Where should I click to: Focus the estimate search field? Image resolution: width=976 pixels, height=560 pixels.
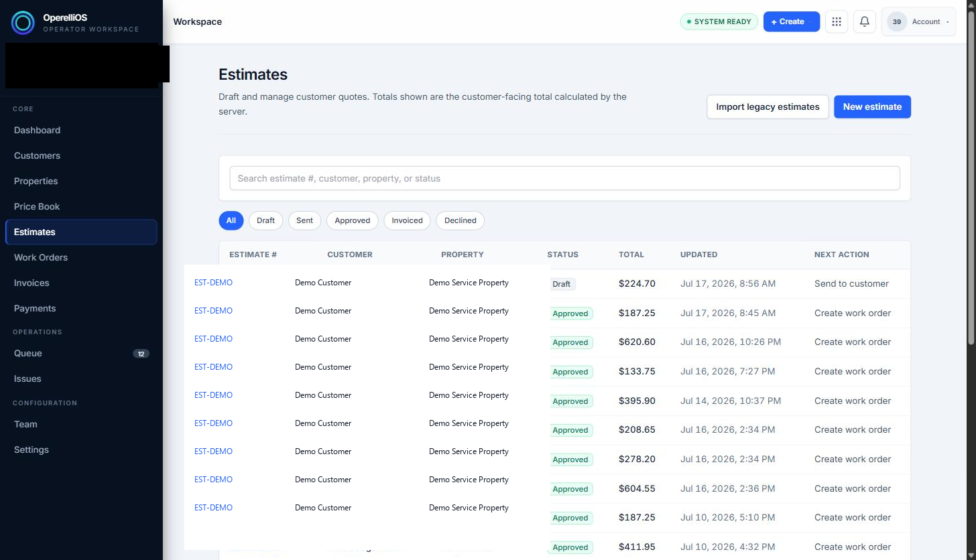tap(564, 178)
